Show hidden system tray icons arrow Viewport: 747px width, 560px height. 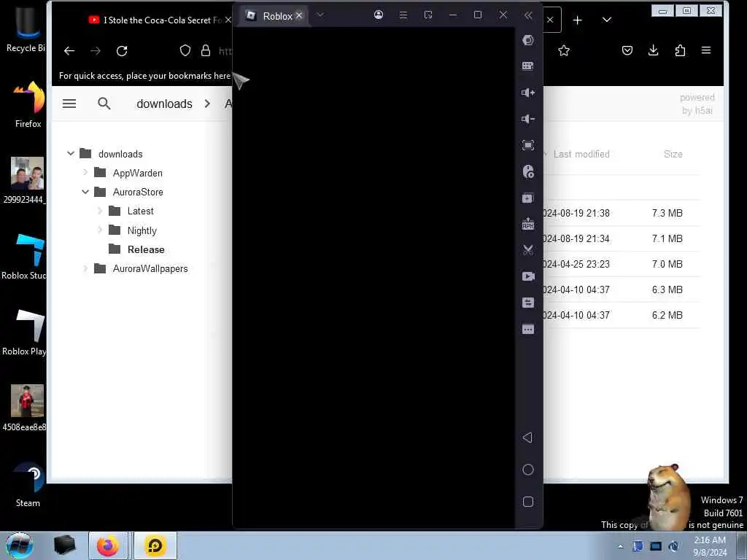620,546
